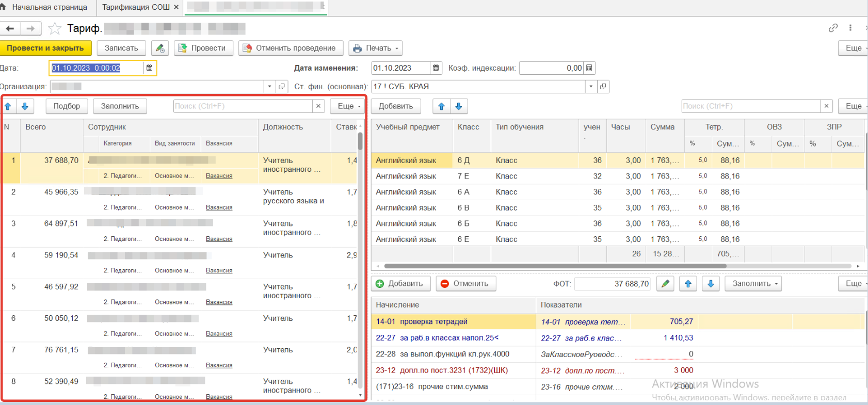The image size is (868, 405).
Task: Move employee row up with blue arrow
Action: tap(8, 106)
